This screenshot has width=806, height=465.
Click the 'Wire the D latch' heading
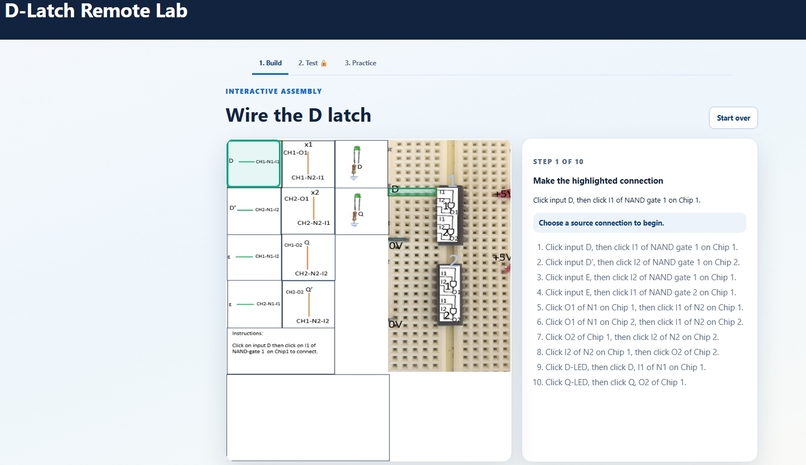(298, 115)
